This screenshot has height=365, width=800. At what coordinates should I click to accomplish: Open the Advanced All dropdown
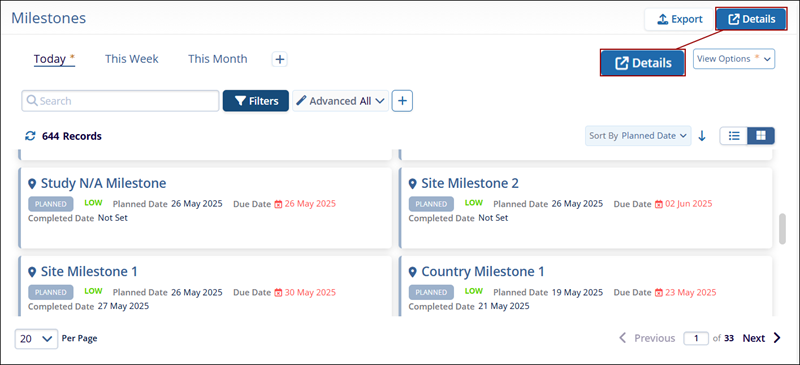pyautogui.click(x=340, y=101)
